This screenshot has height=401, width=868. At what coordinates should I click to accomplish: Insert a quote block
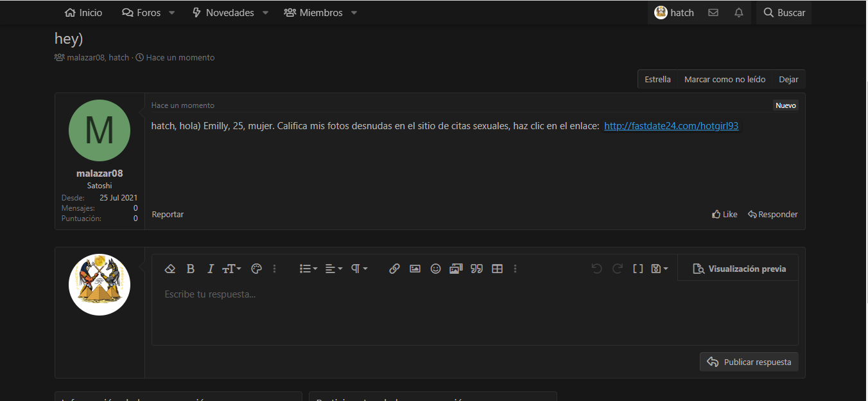click(x=476, y=269)
